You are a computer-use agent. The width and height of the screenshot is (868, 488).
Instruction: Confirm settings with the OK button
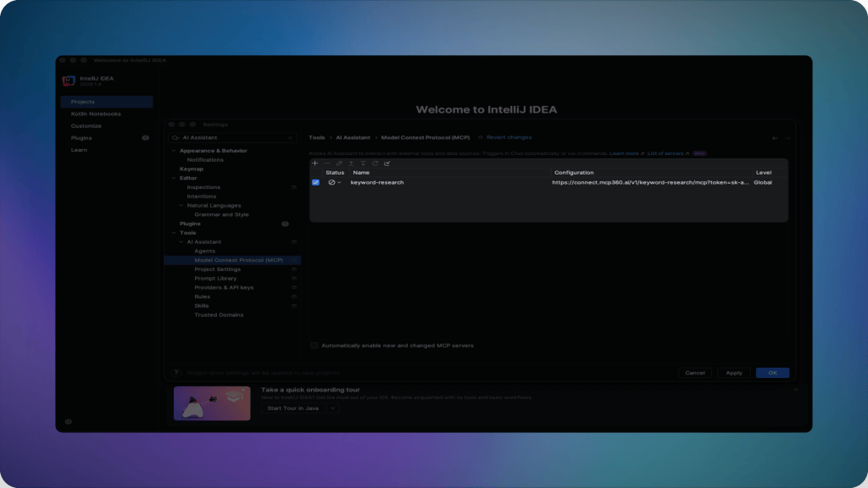pos(773,373)
